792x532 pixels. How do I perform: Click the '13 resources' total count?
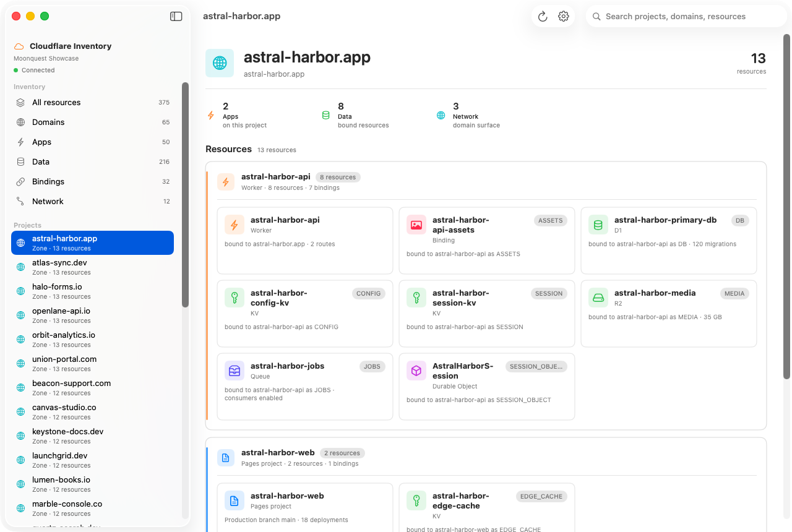coord(752,64)
